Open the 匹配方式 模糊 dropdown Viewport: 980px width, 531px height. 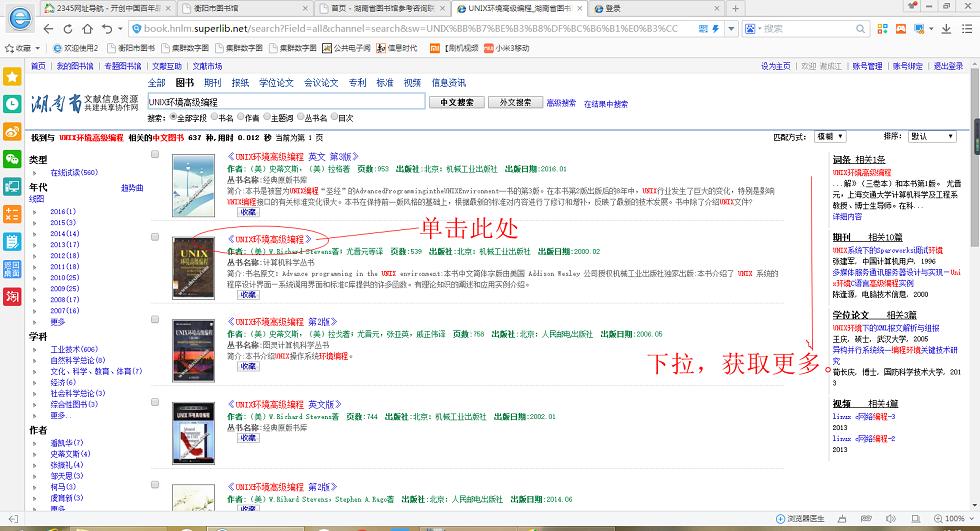[830, 136]
